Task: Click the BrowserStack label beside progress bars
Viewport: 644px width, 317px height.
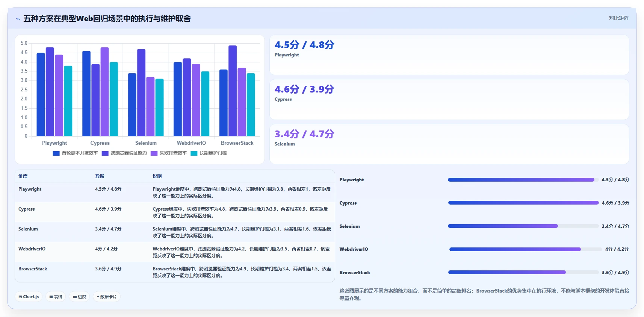Action: [355, 273]
